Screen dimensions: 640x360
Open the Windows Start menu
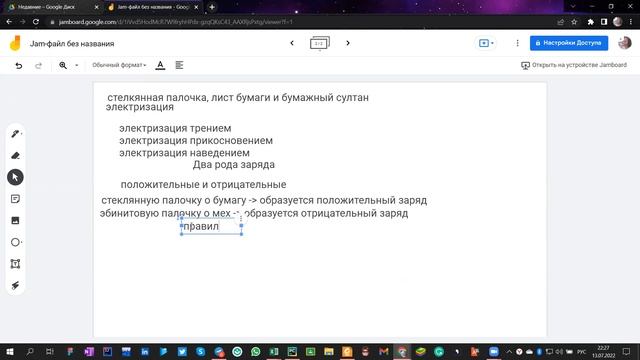[10, 351]
